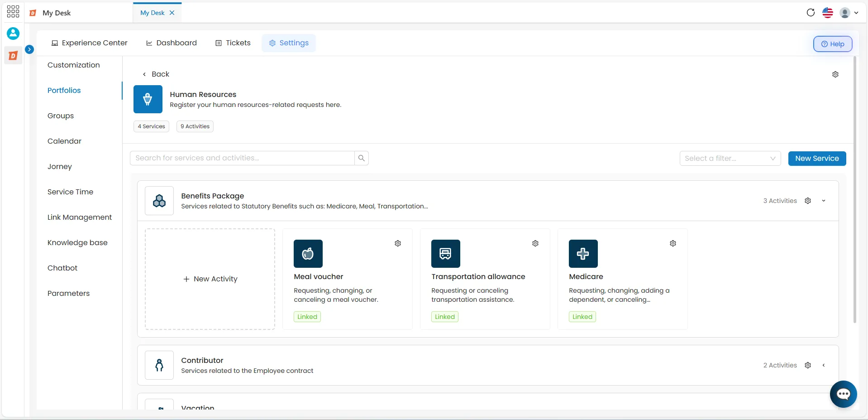The height and width of the screenshot is (420, 868).
Task: Open the apps grid launcher icon
Action: pyautogui.click(x=13, y=11)
